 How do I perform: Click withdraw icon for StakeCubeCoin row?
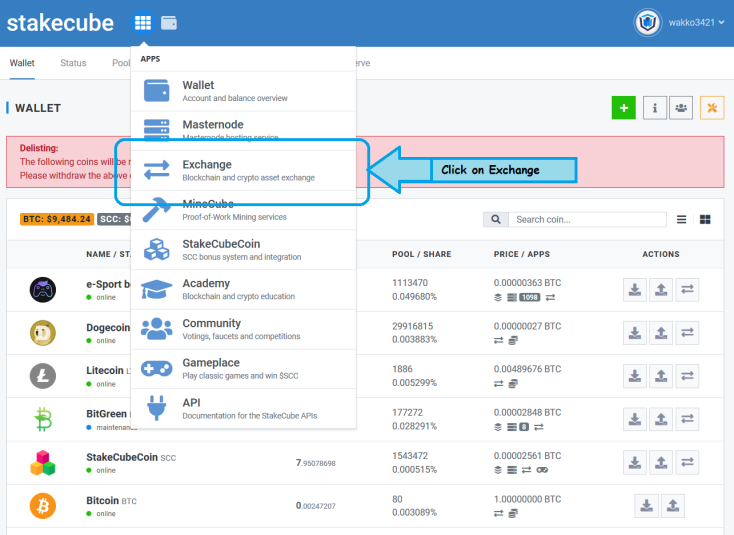(661, 462)
